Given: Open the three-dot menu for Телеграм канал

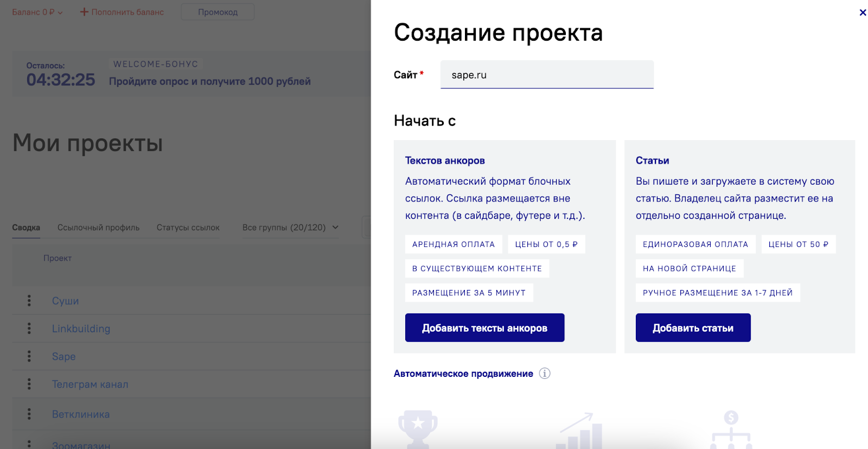Looking at the screenshot, I should pos(29,384).
